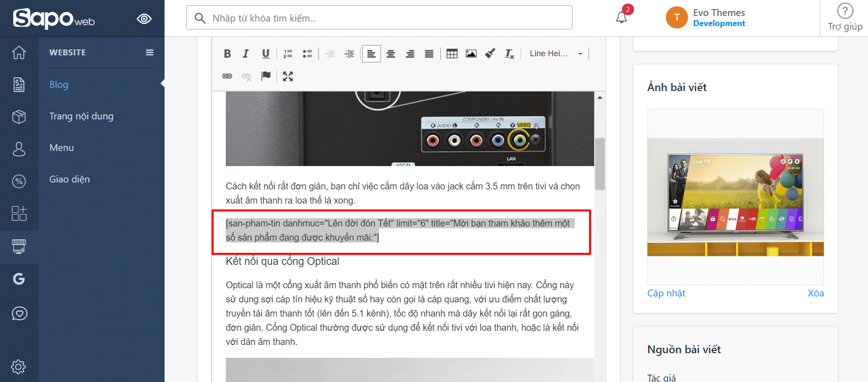Increase paragraph indent
This screenshot has height=382, width=868.
coord(349,54)
